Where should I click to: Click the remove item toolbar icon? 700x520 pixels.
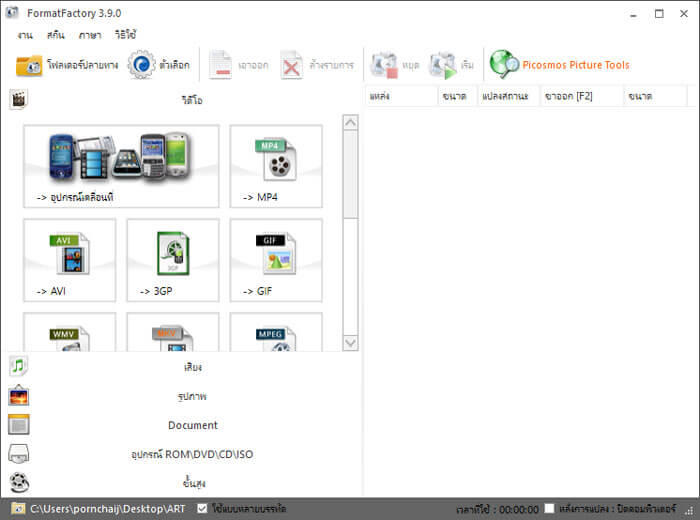[x=221, y=65]
